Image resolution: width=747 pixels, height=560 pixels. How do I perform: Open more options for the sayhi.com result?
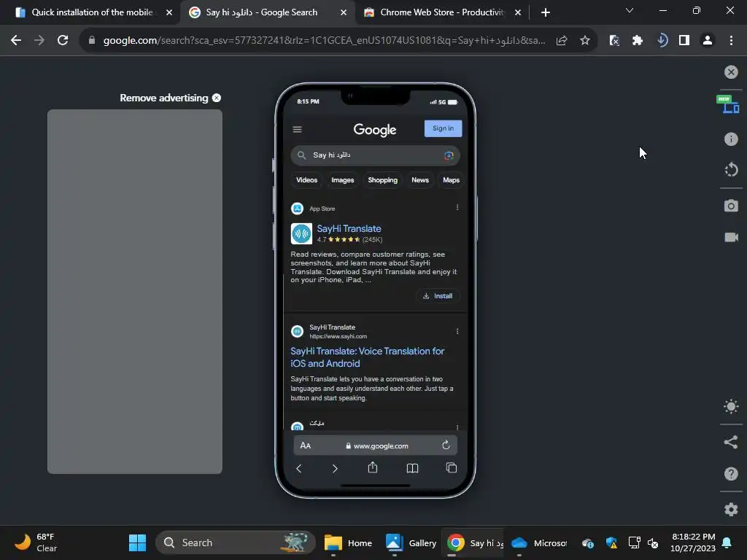pyautogui.click(x=457, y=332)
